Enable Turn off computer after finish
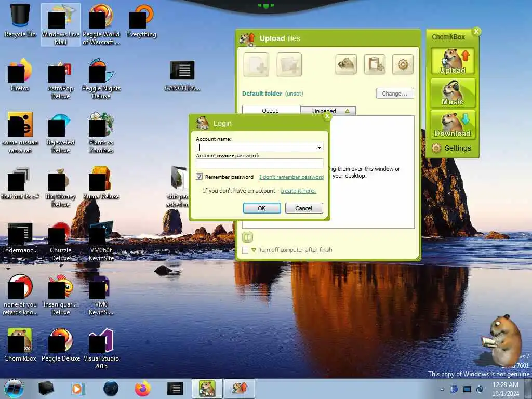This screenshot has height=399, width=532. [245, 250]
